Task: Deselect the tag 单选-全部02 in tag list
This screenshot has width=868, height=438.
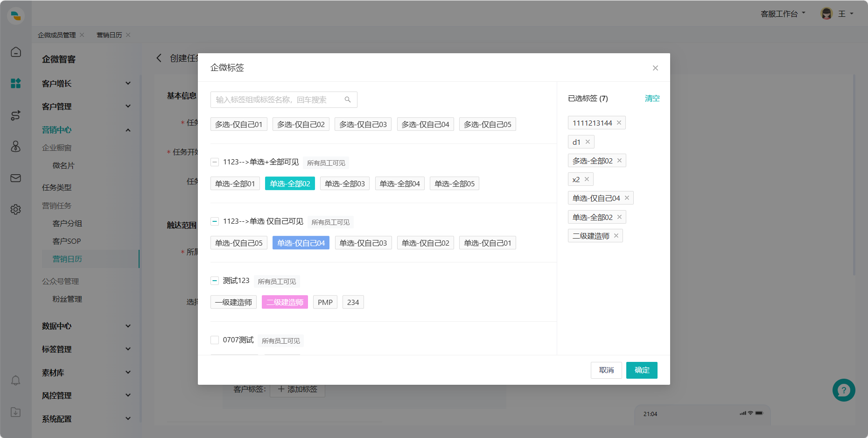Action: pyautogui.click(x=290, y=184)
